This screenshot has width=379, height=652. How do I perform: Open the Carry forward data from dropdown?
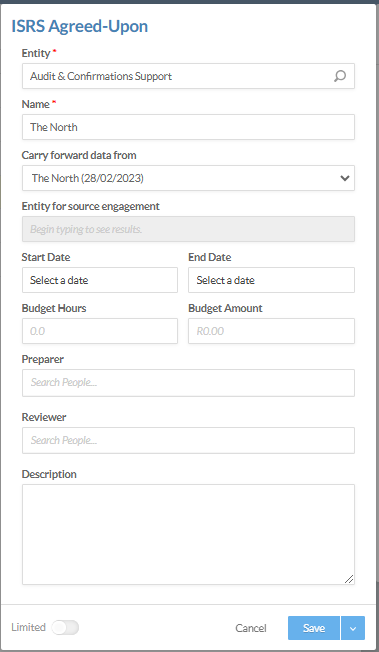[x=188, y=178]
